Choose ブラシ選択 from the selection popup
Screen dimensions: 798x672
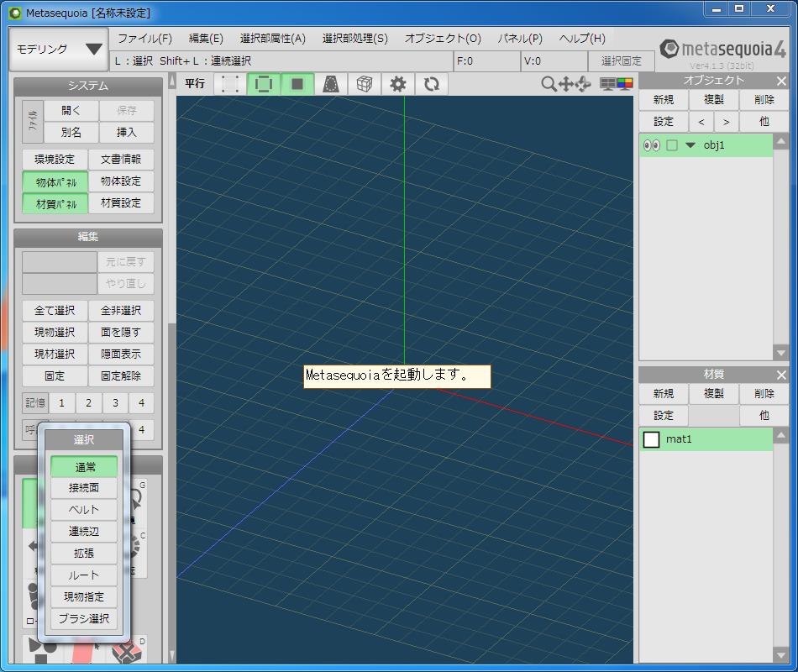(84, 619)
